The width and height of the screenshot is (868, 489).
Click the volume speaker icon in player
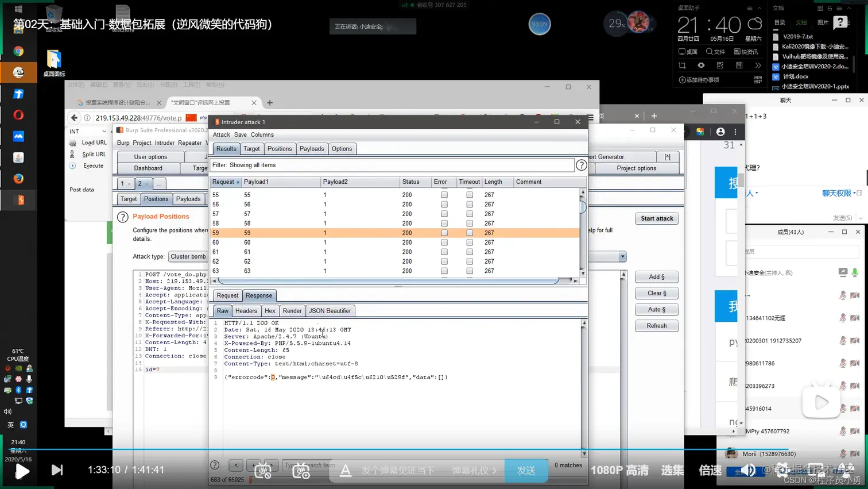pyautogui.click(x=747, y=471)
